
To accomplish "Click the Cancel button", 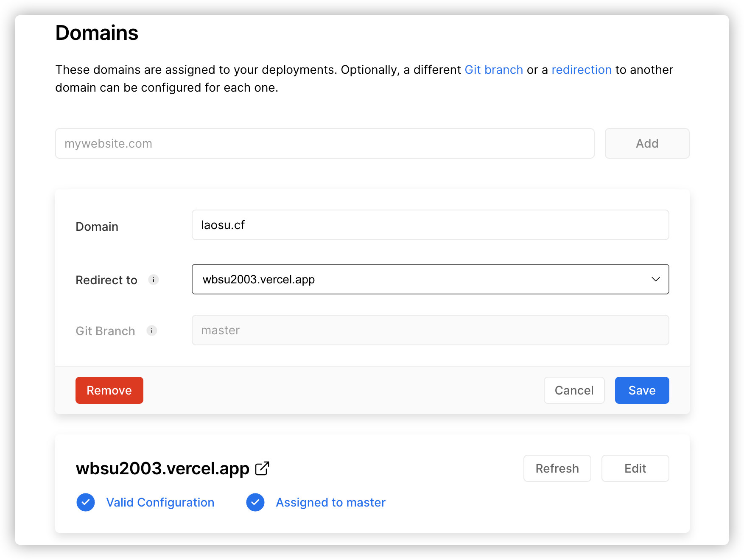I will coord(574,390).
